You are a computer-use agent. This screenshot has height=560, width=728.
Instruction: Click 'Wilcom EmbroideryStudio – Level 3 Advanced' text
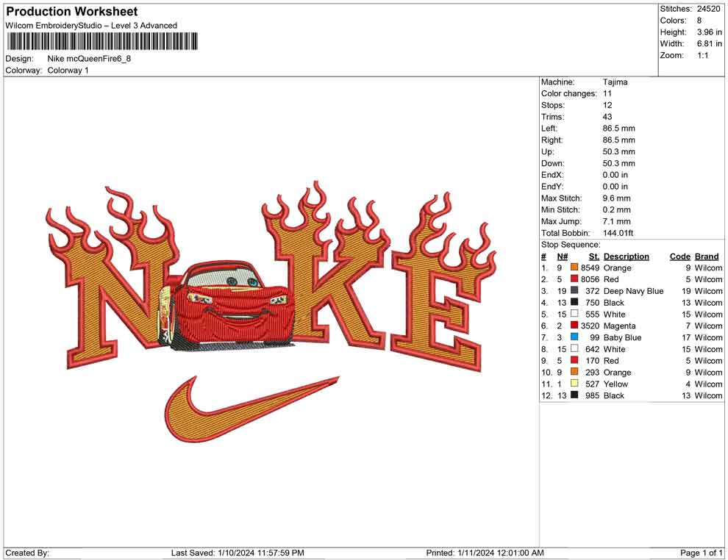point(91,26)
